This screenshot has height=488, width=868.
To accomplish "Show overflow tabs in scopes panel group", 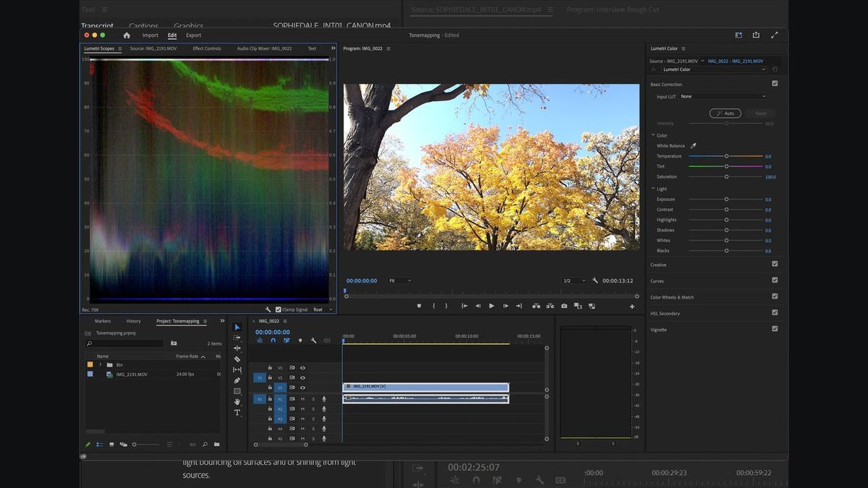I will pyautogui.click(x=333, y=48).
